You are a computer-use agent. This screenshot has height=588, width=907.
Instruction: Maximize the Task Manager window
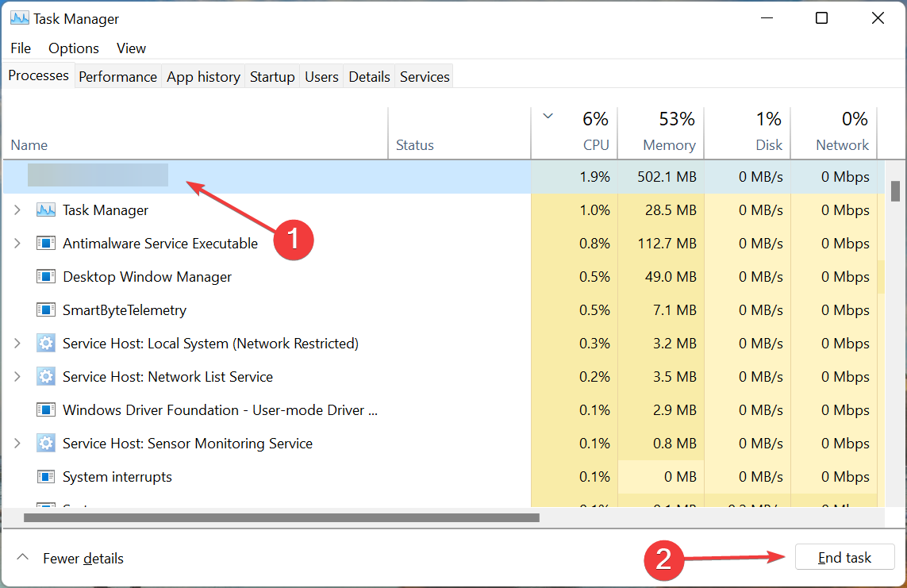[821, 18]
